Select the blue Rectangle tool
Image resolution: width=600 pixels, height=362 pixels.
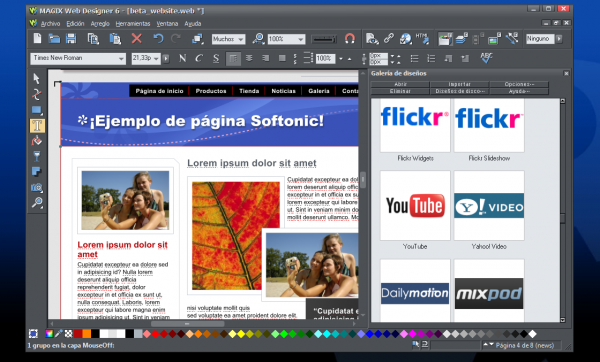pos(37,110)
